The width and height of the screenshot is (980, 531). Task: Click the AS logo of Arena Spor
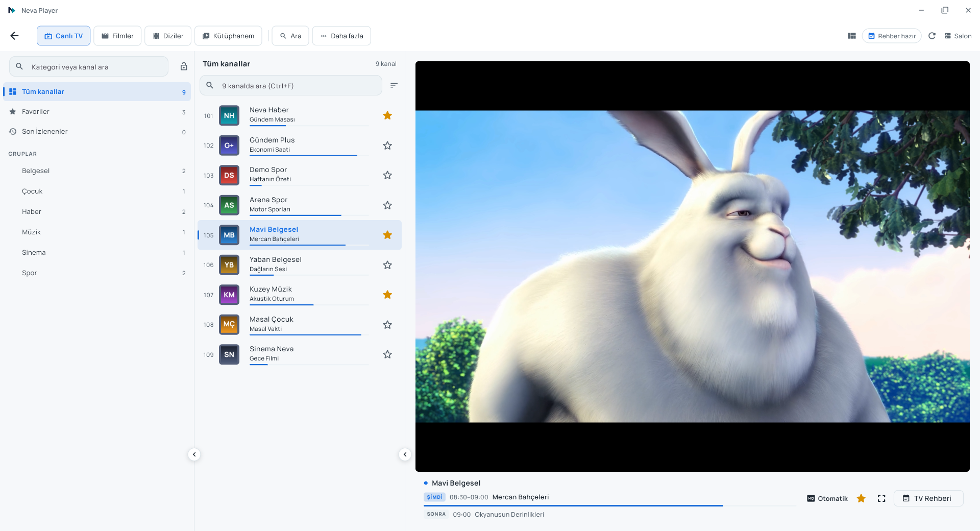point(229,205)
